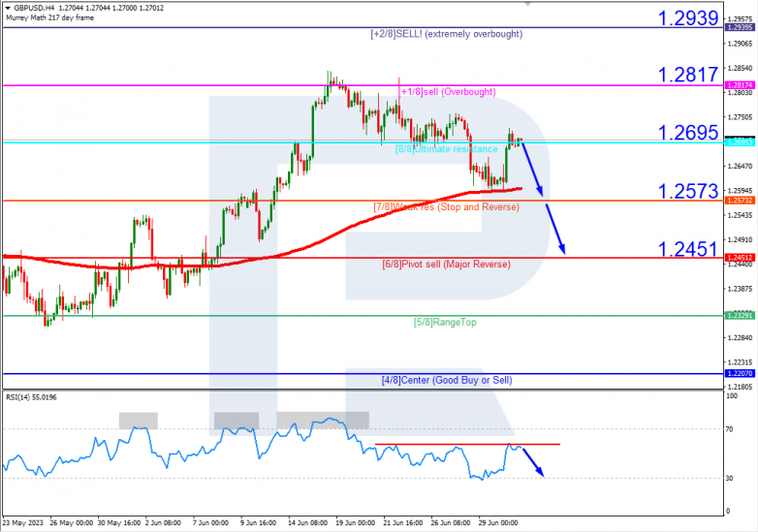Click the 1.29065 price scale value

point(741,44)
